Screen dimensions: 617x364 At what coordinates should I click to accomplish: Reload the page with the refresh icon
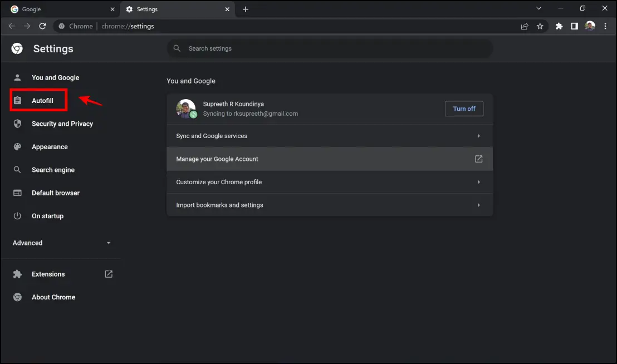(x=42, y=26)
